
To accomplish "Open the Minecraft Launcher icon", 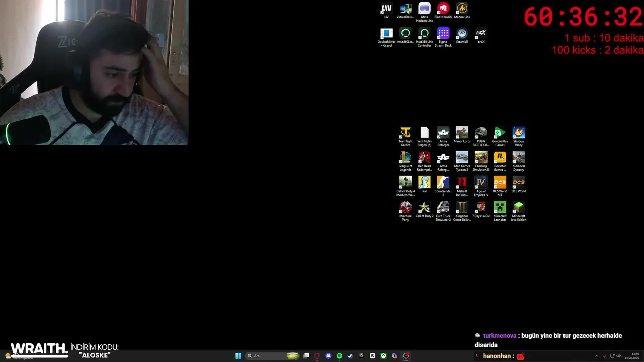I will tap(500, 212).
